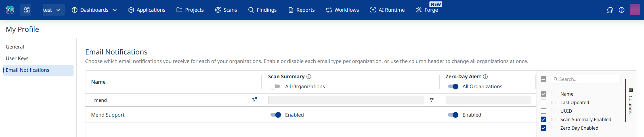Click the Workflows icon

coord(329,10)
